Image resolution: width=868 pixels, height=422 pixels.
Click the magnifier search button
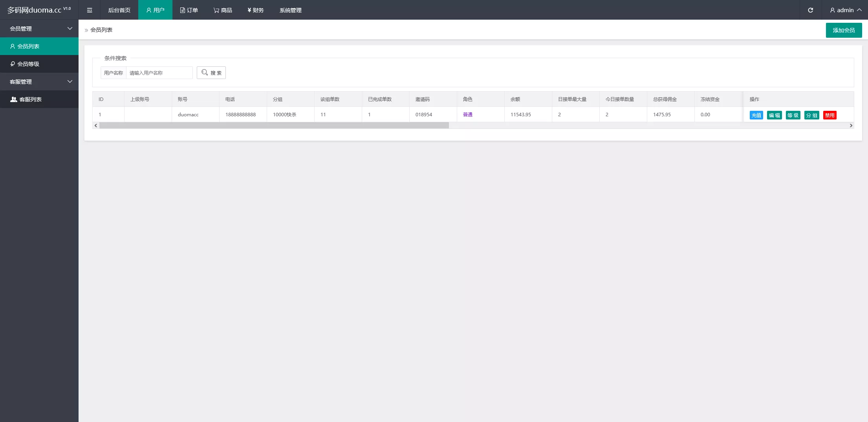coord(211,73)
